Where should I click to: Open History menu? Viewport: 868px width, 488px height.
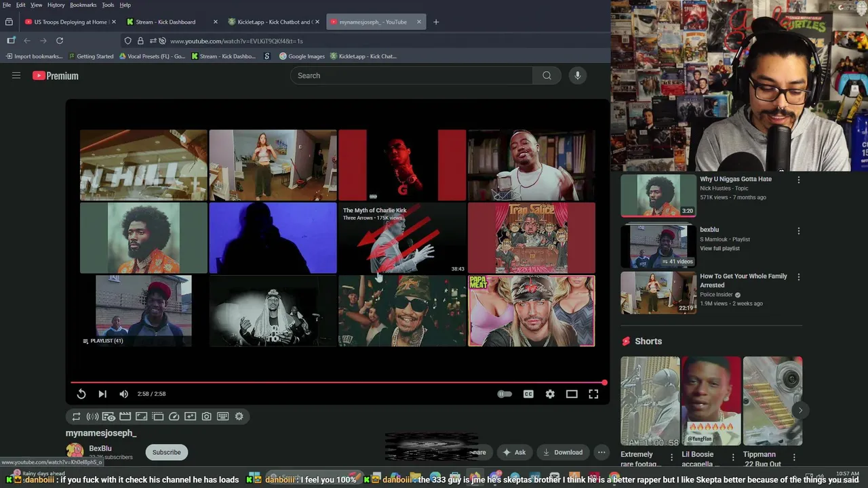coord(56,5)
